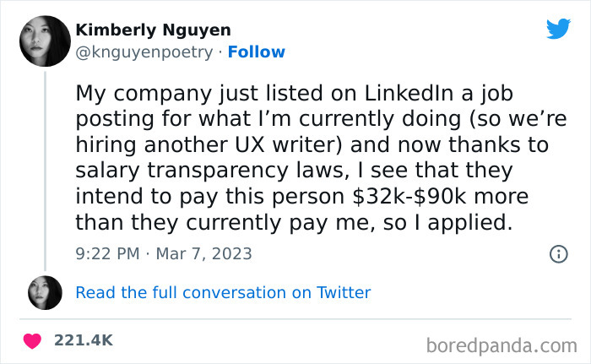
Task: Open Kimberly Nguyen's large profile avatar
Action: pos(44,41)
